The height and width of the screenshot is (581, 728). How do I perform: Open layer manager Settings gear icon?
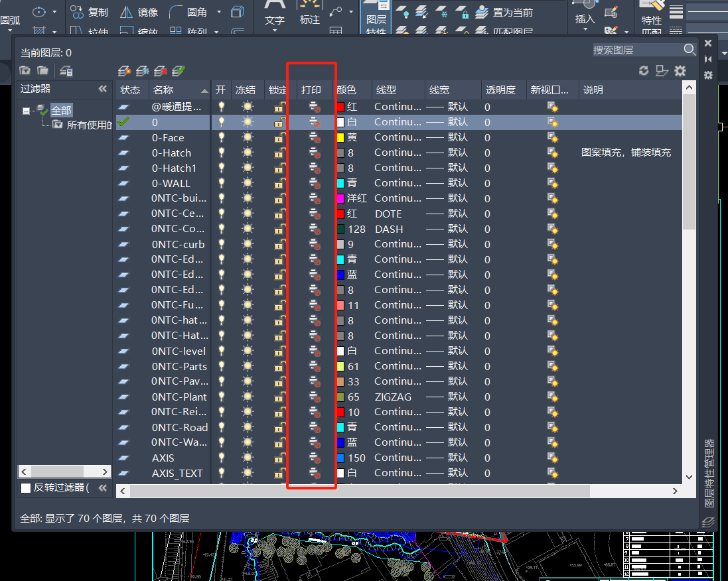point(680,70)
